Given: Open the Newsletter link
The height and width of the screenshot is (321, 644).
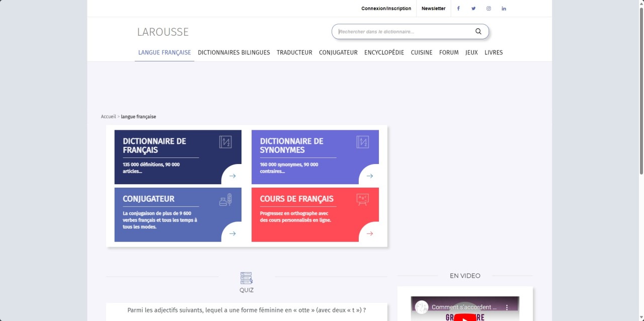Looking at the screenshot, I should [433, 9].
